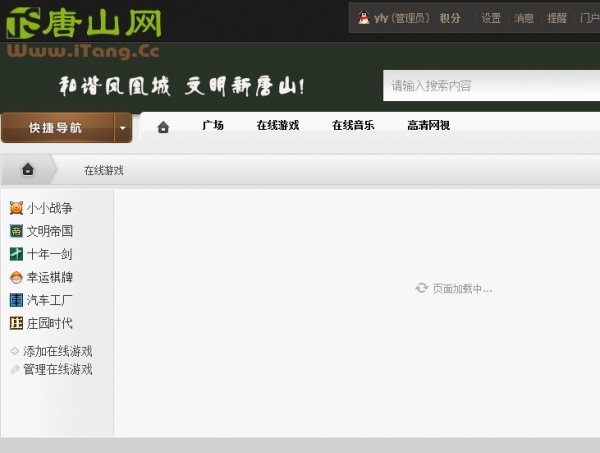Open the yly user profile link

click(x=381, y=18)
